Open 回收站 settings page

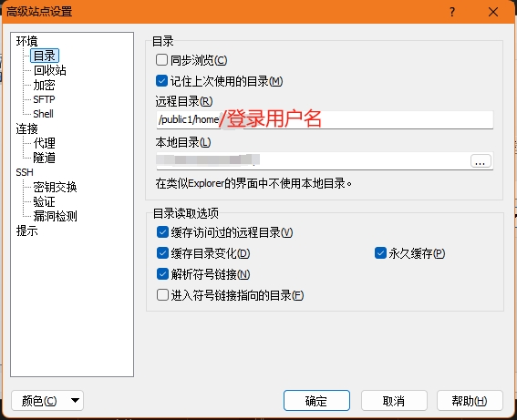coord(50,70)
